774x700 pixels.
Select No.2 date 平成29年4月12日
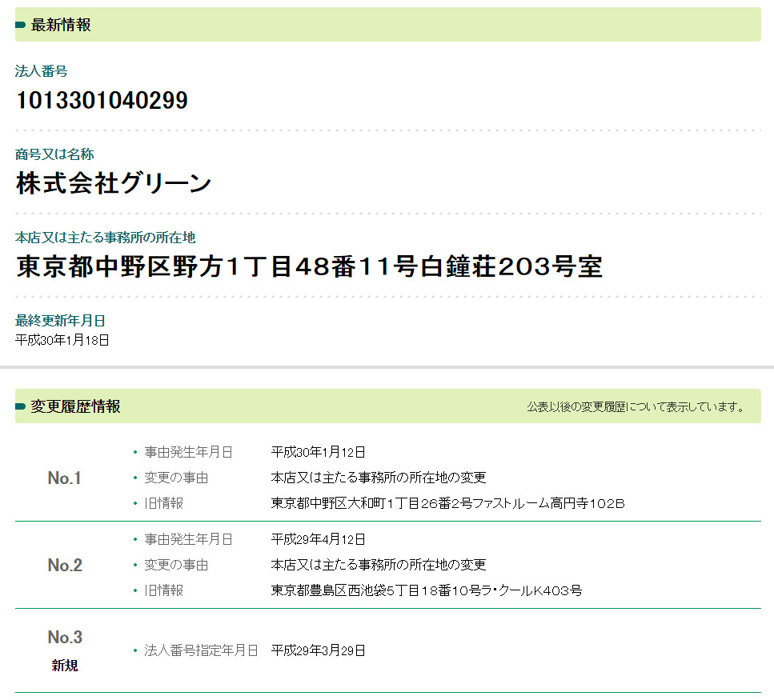coord(318,540)
